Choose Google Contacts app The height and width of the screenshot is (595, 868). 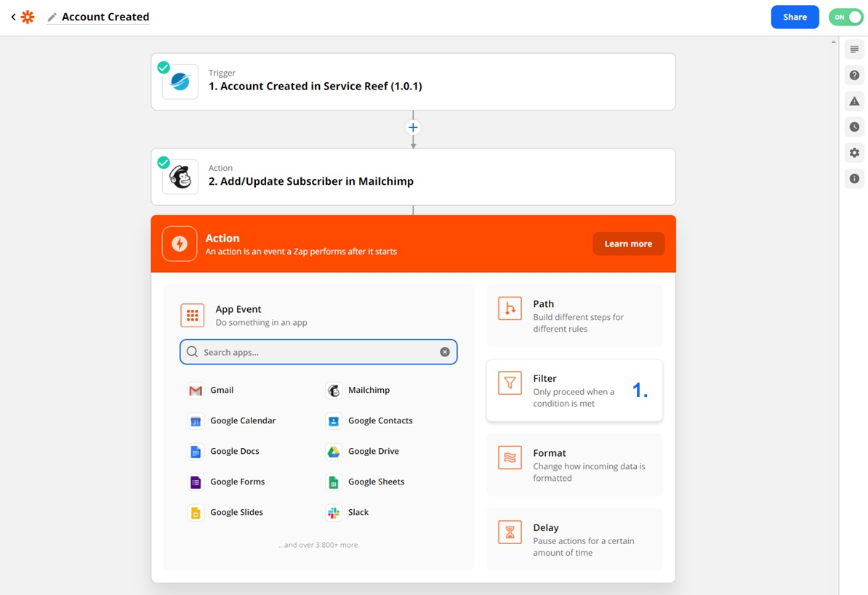coord(369,420)
